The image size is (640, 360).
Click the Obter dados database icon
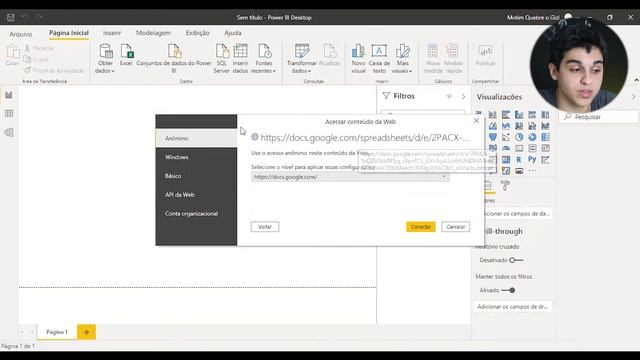click(x=105, y=51)
